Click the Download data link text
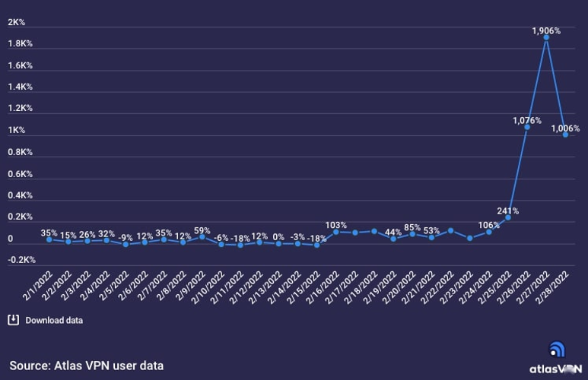This screenshot has width=588, height=380. pos(54,321)
